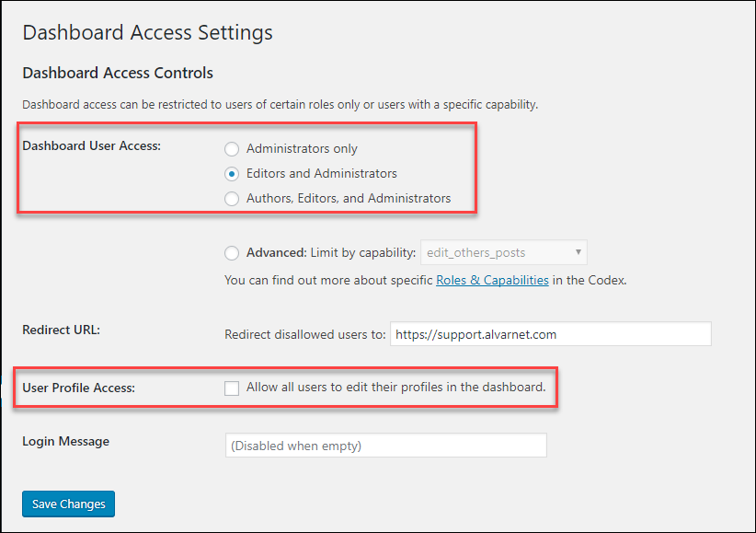Click Authors, Editors, and Administrators label
The height and width of the screenshot is (533, 756).
click(x=349, y=199)
